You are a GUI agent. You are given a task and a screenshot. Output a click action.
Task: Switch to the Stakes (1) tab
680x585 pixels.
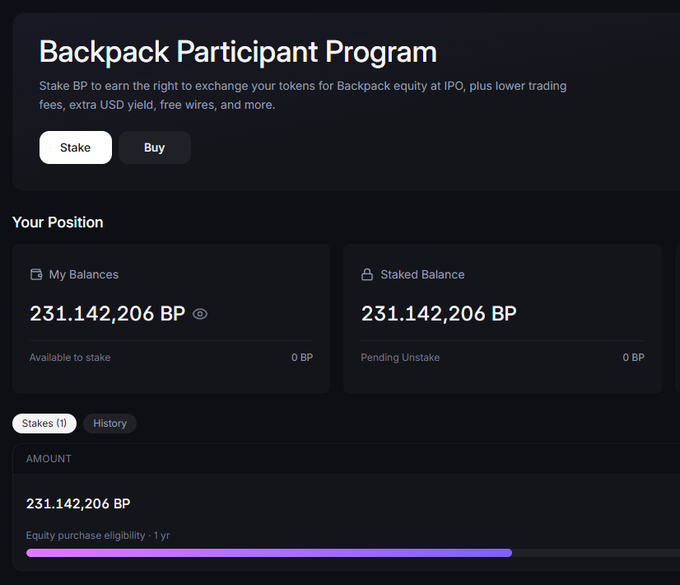(44, 423)
